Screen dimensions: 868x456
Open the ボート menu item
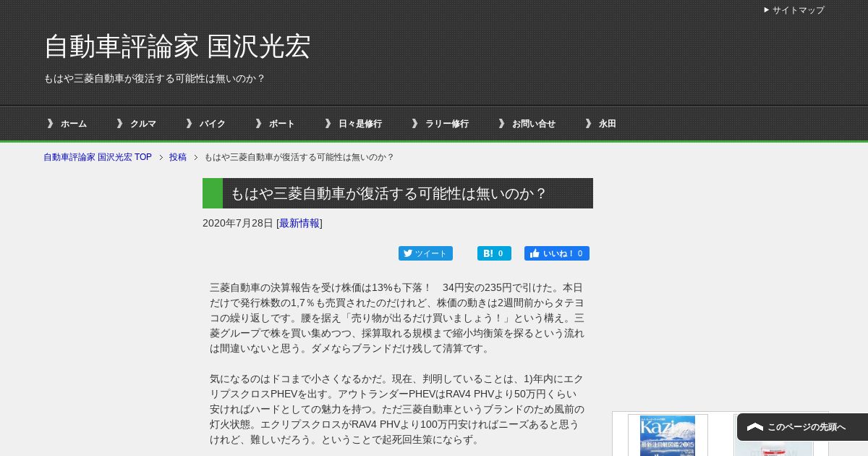tap(282, 124)
